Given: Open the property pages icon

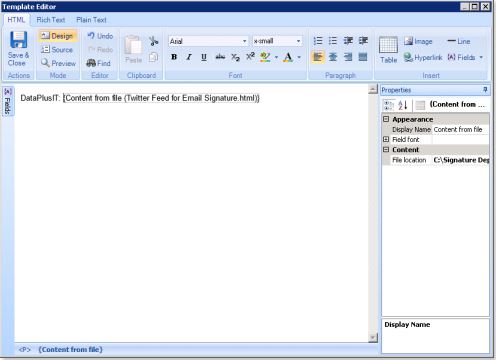Looking at the screenshot, I should point(420,105).
